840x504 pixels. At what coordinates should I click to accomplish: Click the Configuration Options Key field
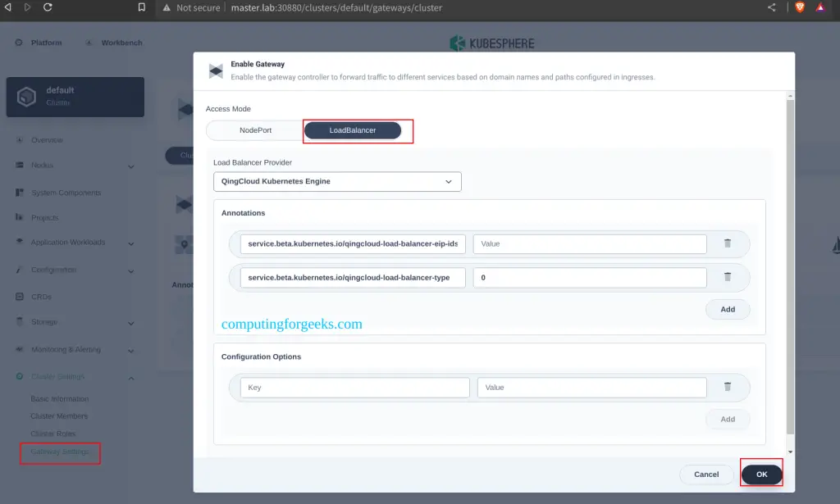point(354,388)
